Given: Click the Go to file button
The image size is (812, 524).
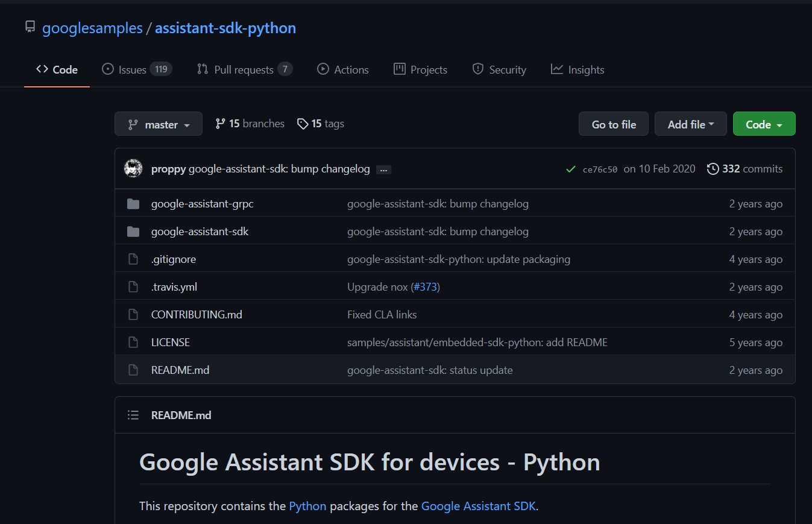Looking at the screenshot, I should (x=613, y=124).
